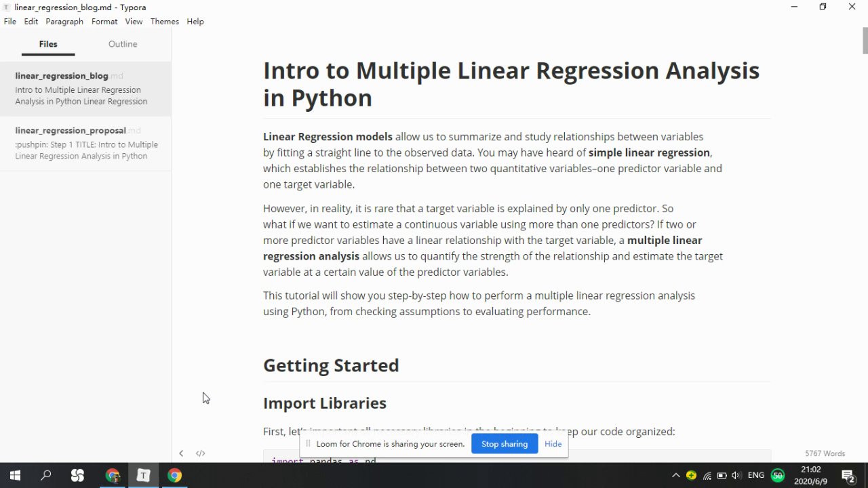
Task: Click the Windows Start button
Action: [x=14, y=475]
